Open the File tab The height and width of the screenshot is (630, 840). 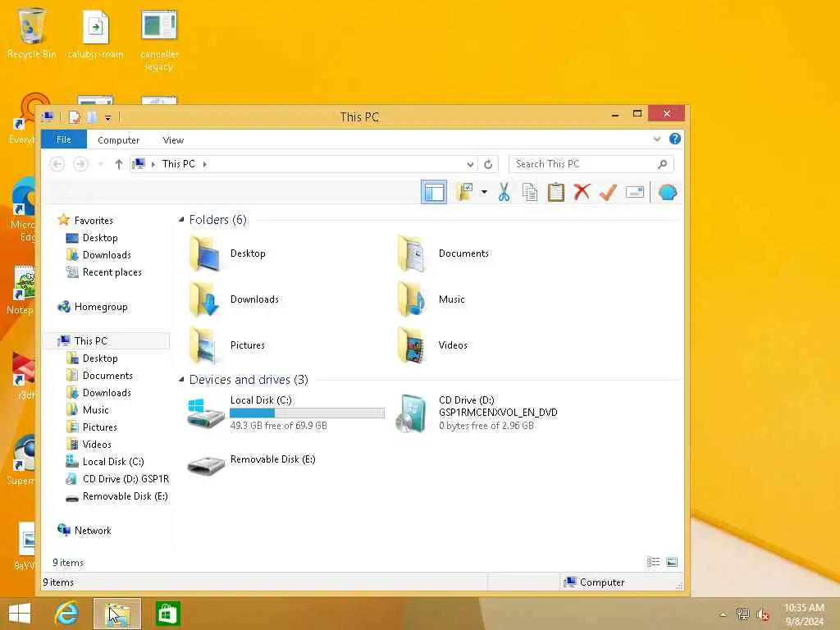(x=64, y=139)
